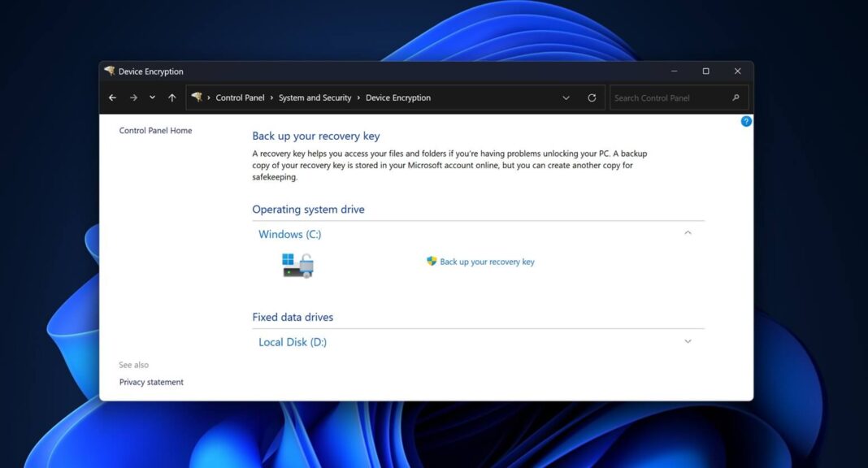Refresh the current Control Panel page

[592, 97]
